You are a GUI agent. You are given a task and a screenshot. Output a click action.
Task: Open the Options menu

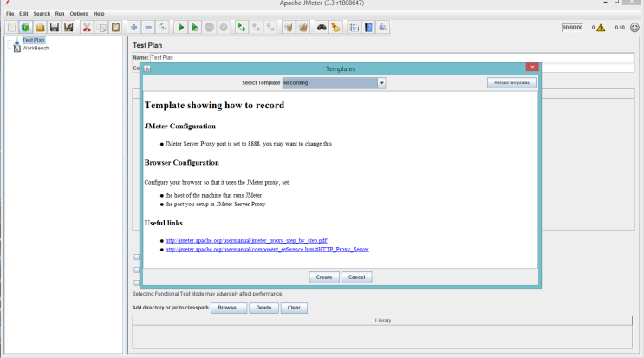(79, 14)
